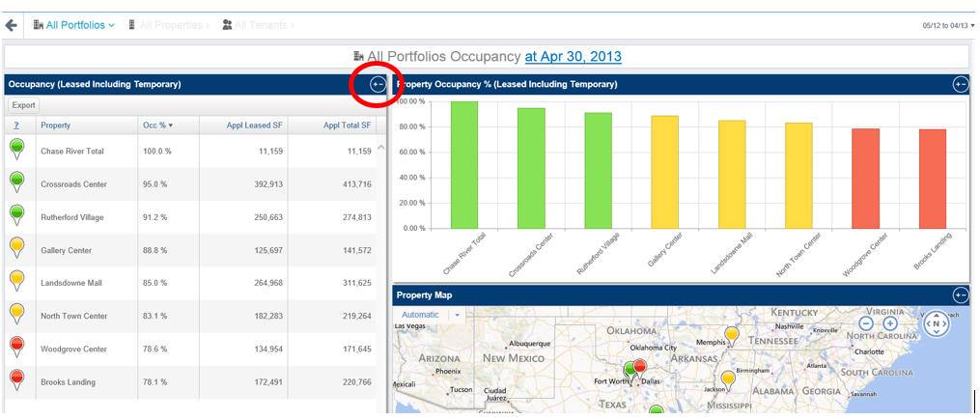Open the 05/12 to 04/13 date range dropdown

pyautogui.click(x=948, y=26)
